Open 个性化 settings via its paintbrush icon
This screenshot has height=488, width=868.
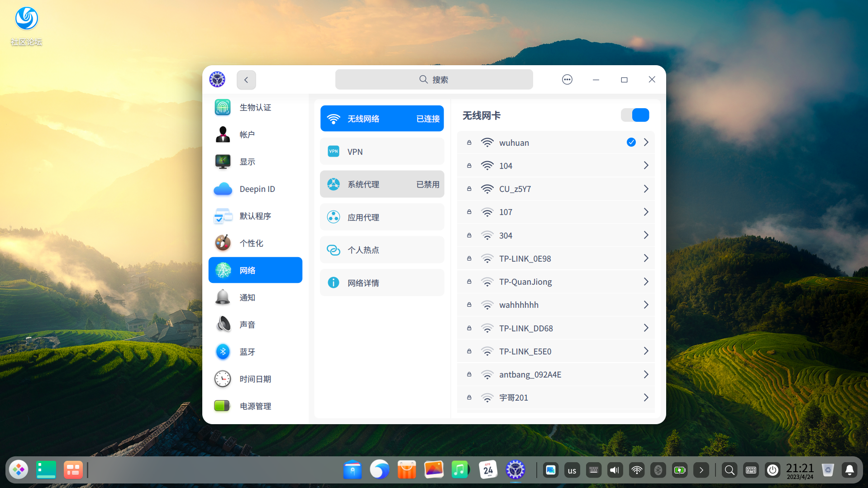coord(222,243)
